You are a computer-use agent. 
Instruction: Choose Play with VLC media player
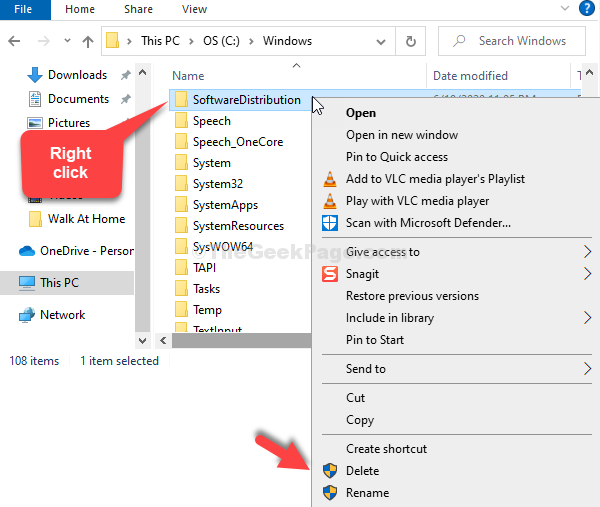tap(455, 201)
